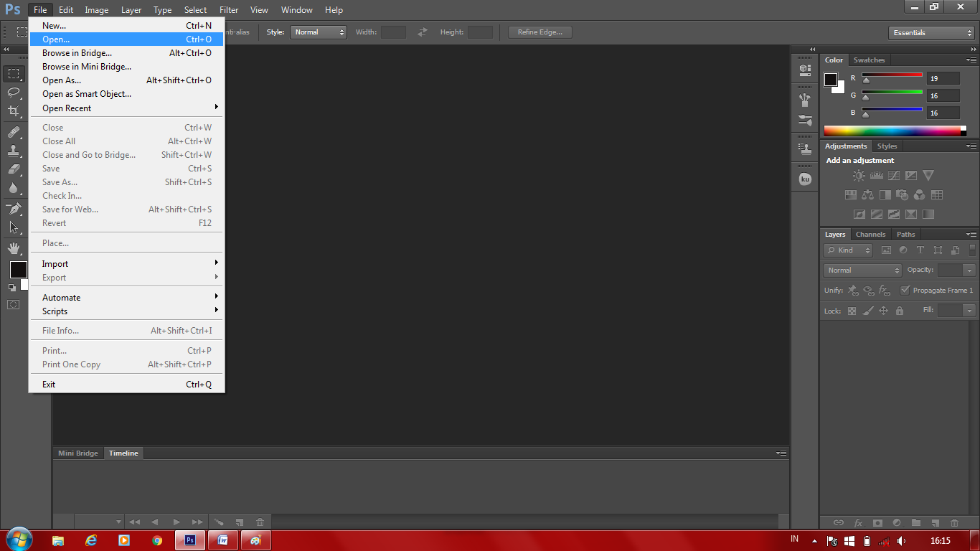Image resolution: width=980 pixels, height=551 pixels.
Task: Toggle the Propagate Frame 1 checkbox
Action: click(905, 291)
